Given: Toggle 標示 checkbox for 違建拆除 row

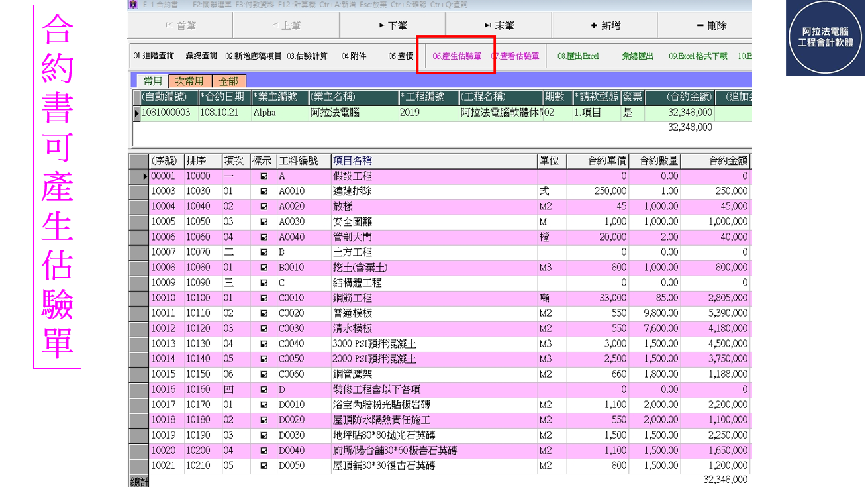Looking at the screenshot, I should [x=264, y=192].
